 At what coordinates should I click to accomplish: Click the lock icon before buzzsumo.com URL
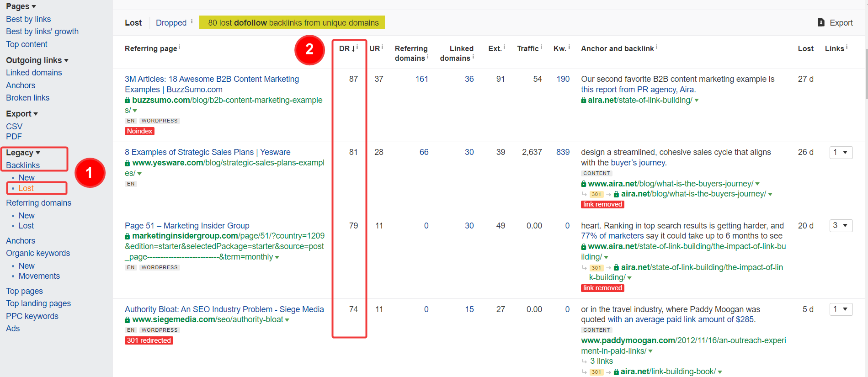(128, 100)
